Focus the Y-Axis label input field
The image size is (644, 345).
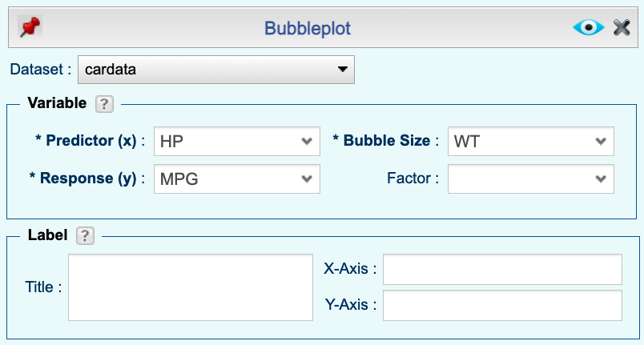coord(502,305)
